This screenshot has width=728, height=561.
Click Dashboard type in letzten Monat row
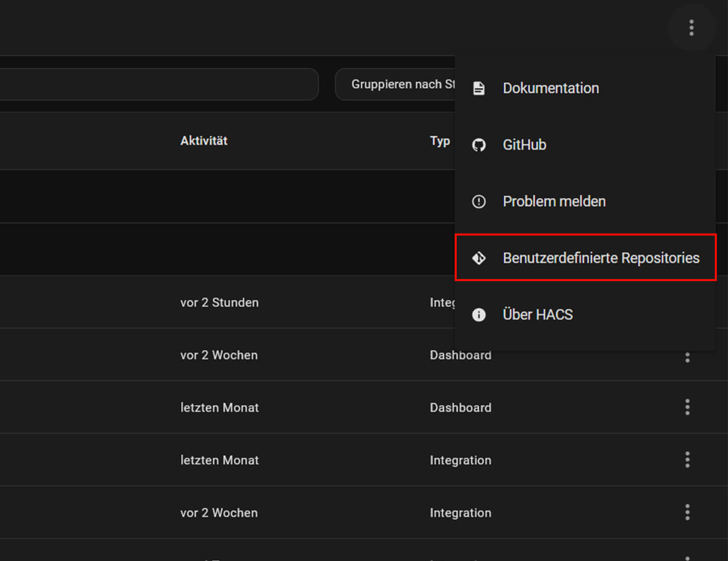pos(460,407)
